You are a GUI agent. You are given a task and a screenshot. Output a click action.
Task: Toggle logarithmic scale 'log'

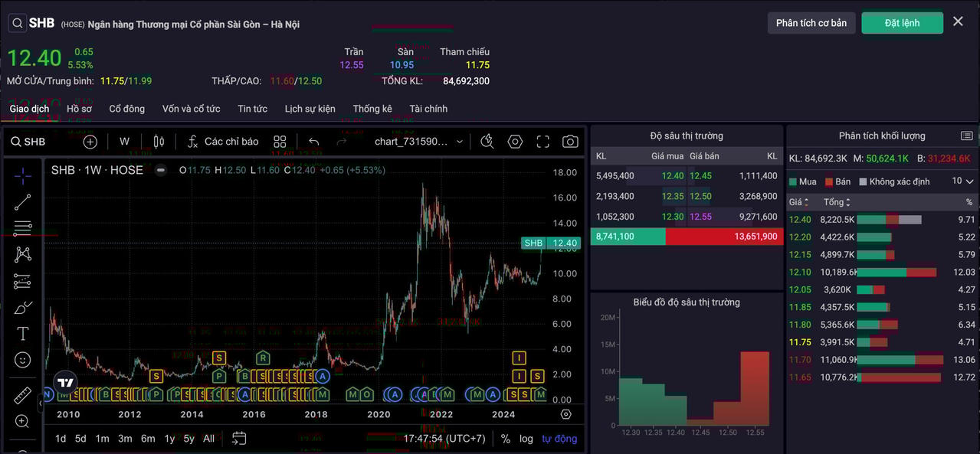pyautogui.click(x=526, y=439)
